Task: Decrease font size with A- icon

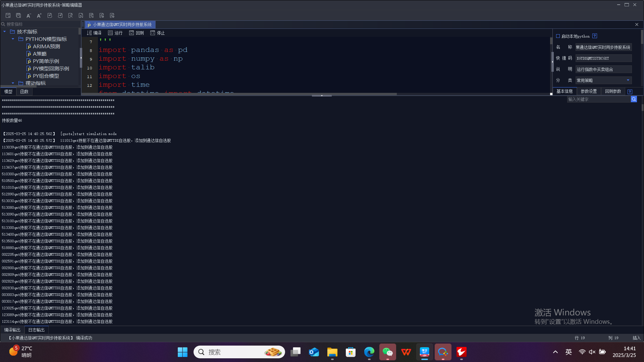Action: click(x=29, y=15)
